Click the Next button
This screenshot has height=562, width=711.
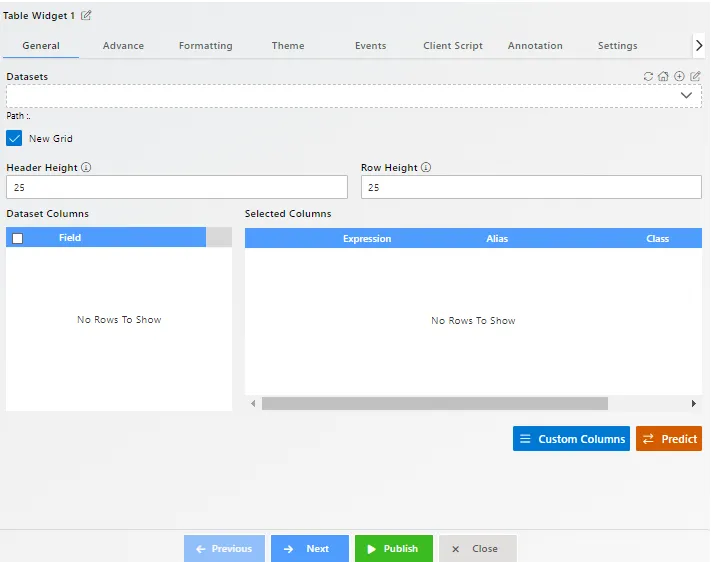coord(310,549)
